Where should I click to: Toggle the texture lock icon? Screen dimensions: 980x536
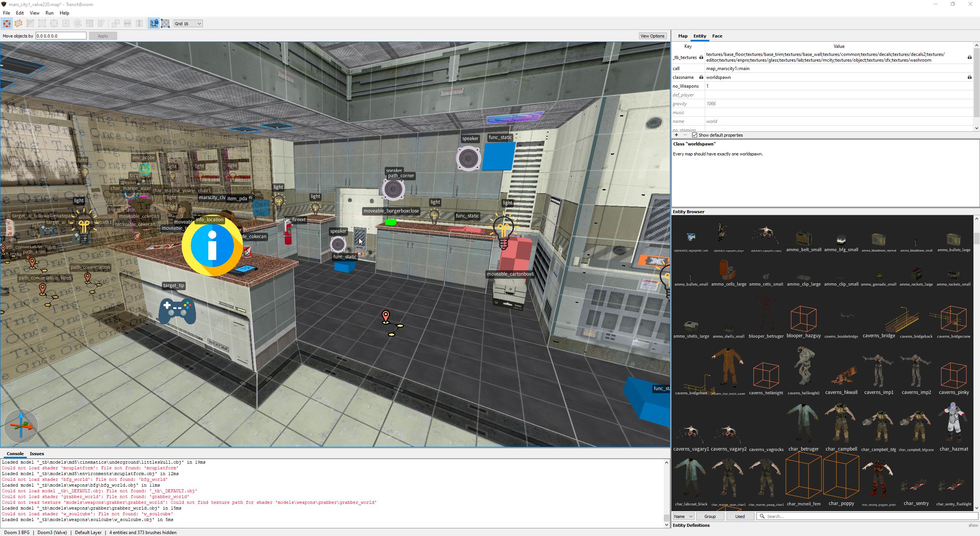click(154, 24)
